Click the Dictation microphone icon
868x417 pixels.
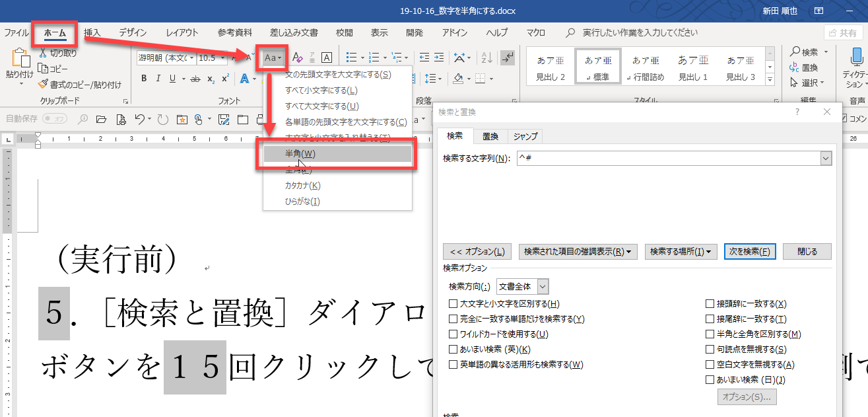[856, 59]
